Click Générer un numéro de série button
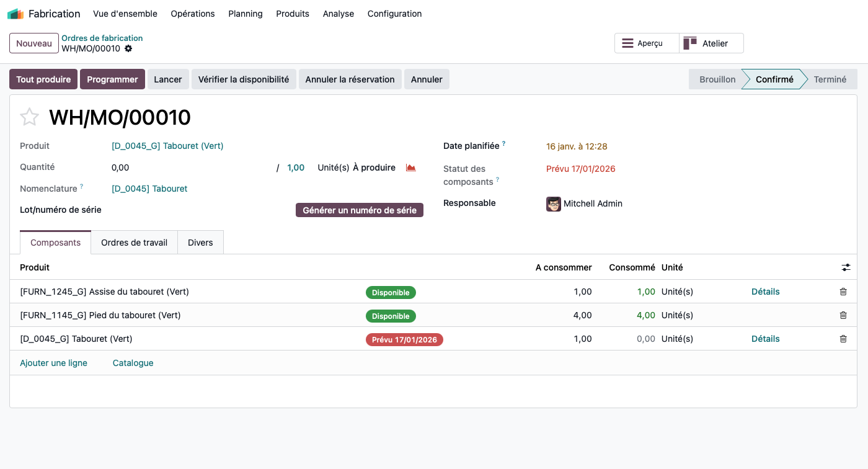868x469 pixels. (360, 210)
